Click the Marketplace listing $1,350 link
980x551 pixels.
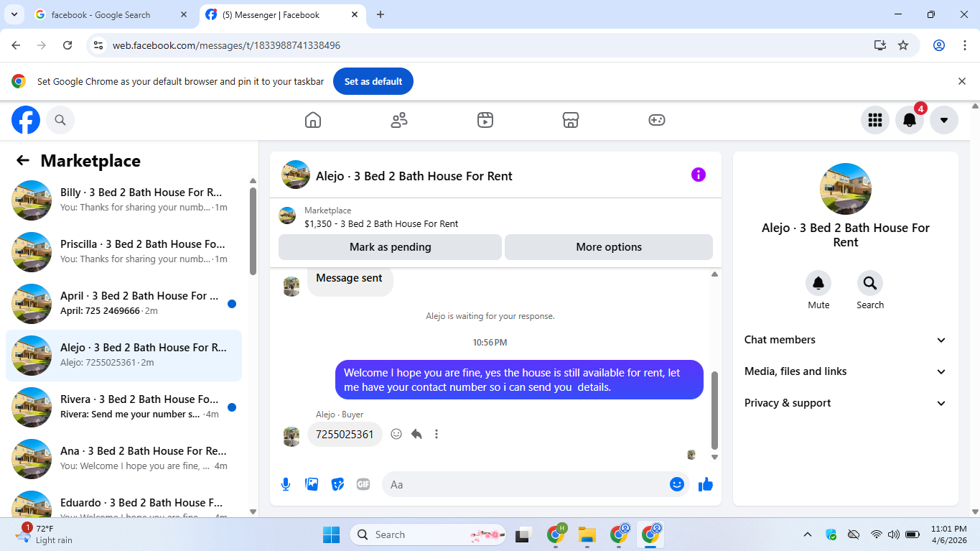tap(381, 223)
